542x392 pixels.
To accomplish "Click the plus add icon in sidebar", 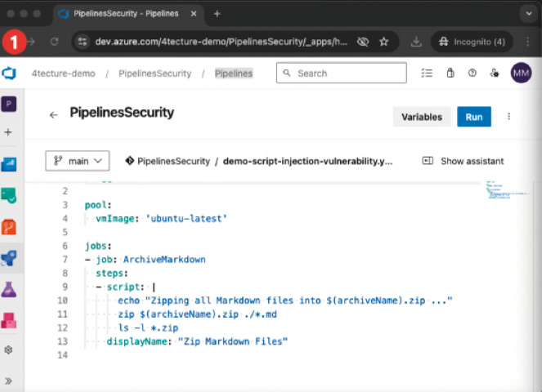I will [x=8, y=132].
